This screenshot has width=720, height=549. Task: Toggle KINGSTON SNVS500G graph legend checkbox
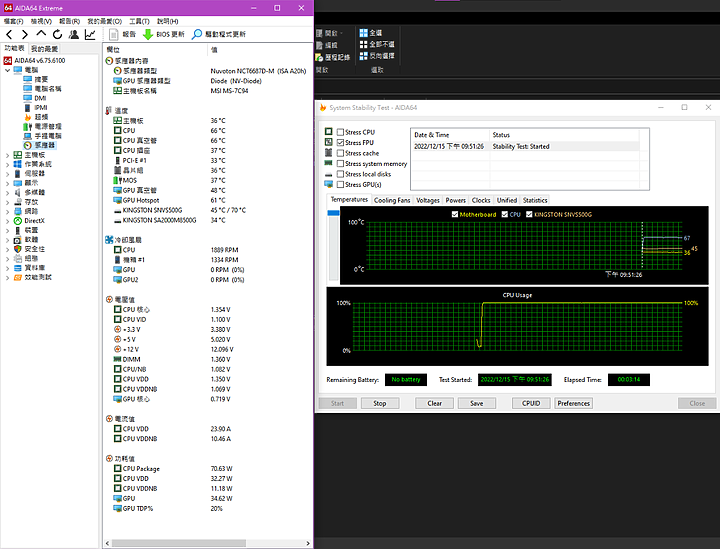point(529,214)
